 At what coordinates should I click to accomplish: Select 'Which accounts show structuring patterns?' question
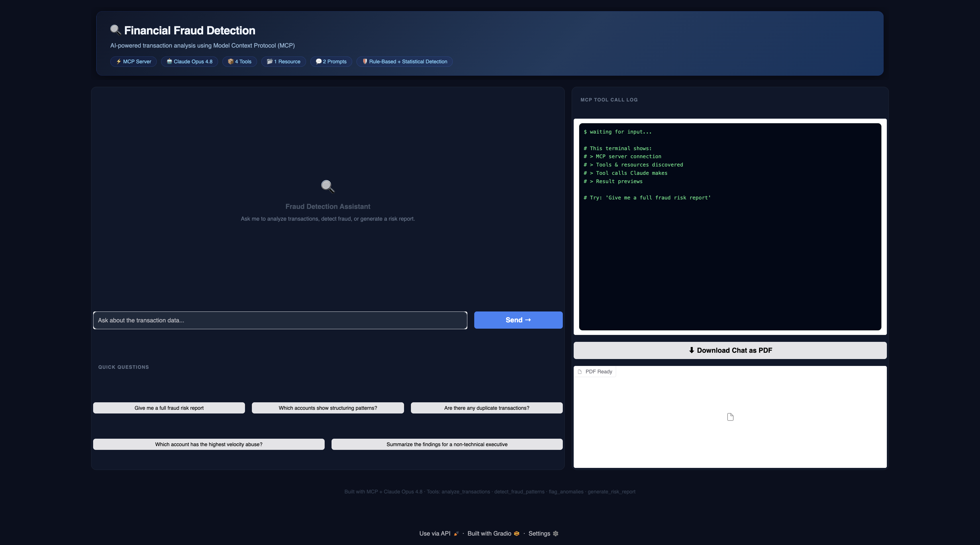[328, 408]
